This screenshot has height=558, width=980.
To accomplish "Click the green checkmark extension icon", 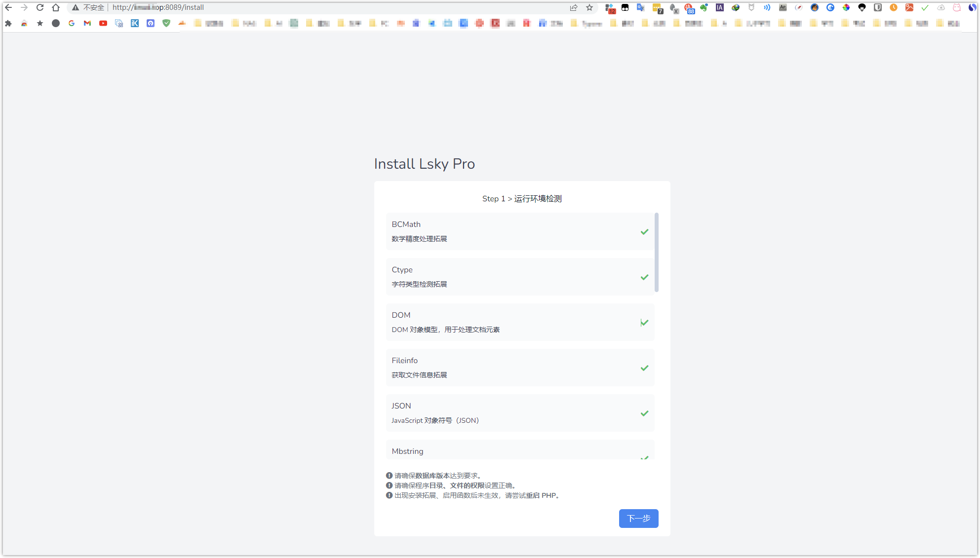I will click(x=925, y=7).
